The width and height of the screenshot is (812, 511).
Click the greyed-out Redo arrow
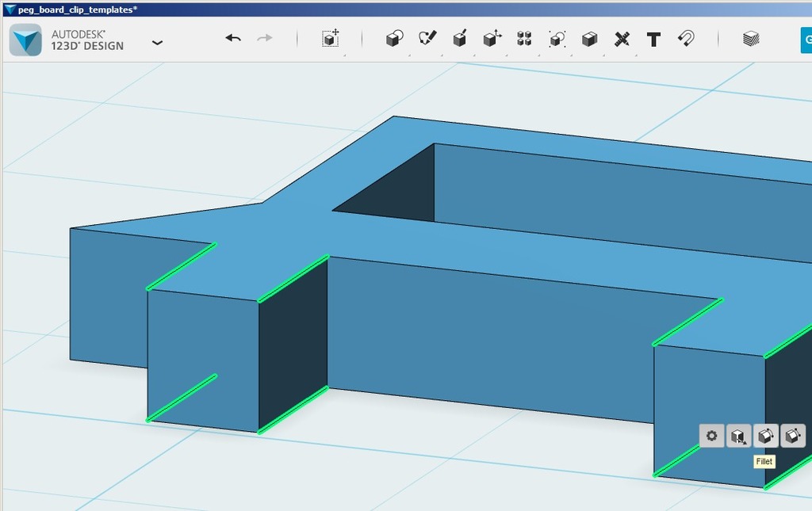[x=265, y=38]
